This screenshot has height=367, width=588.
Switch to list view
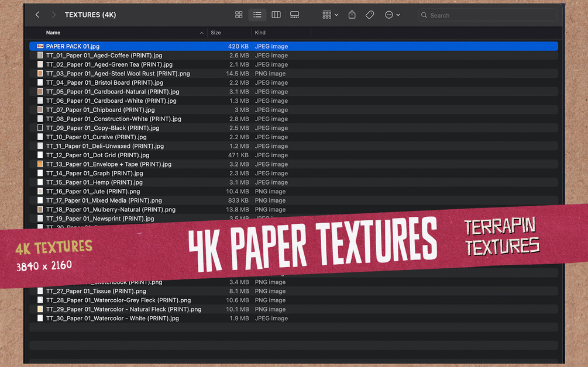(x=257, y=15)
